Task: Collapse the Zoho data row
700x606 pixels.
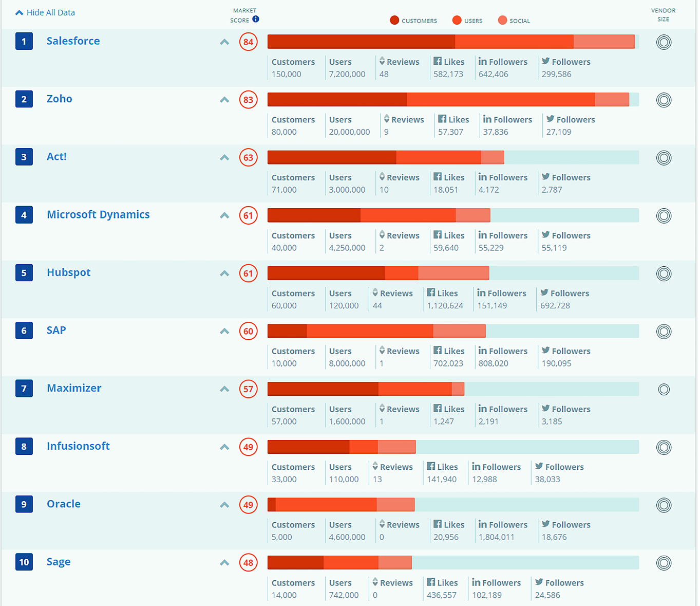Action: point(224,100)
